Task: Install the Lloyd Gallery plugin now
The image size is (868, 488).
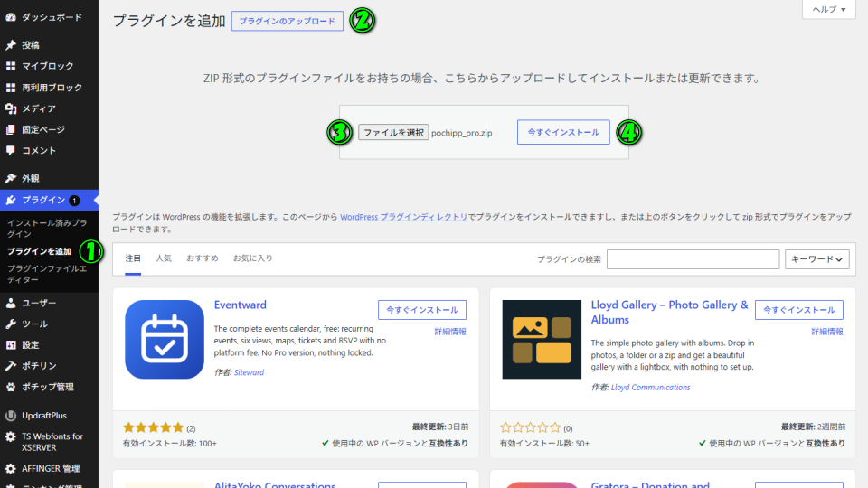Action: click(x=798, y=310)
